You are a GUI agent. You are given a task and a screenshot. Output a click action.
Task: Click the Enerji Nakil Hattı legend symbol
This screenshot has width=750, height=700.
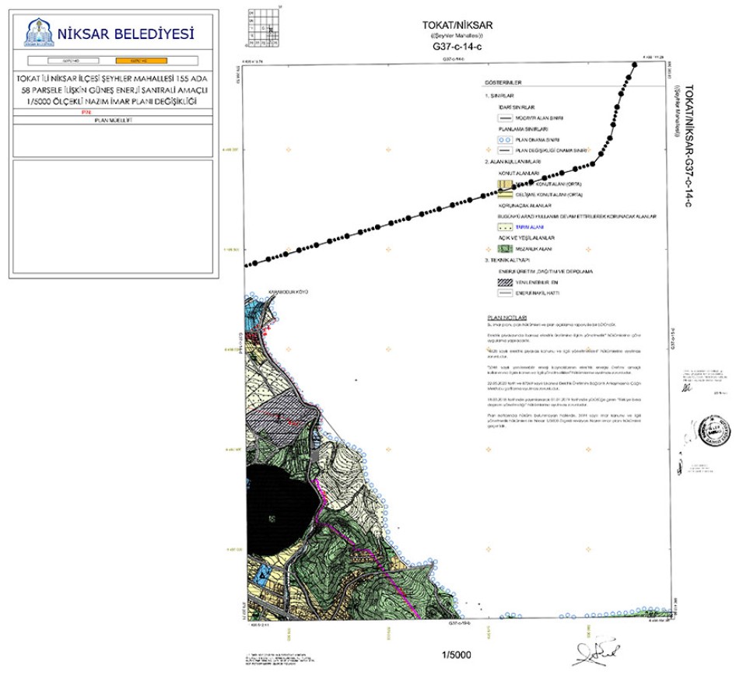coord(503,293)
